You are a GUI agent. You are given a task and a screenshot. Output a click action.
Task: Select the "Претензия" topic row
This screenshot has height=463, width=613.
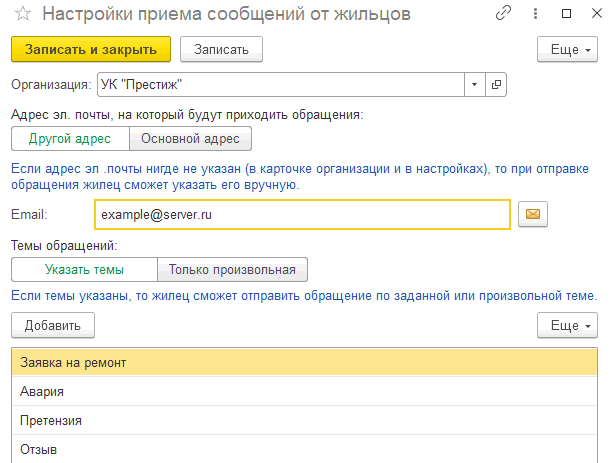point(305,420)
